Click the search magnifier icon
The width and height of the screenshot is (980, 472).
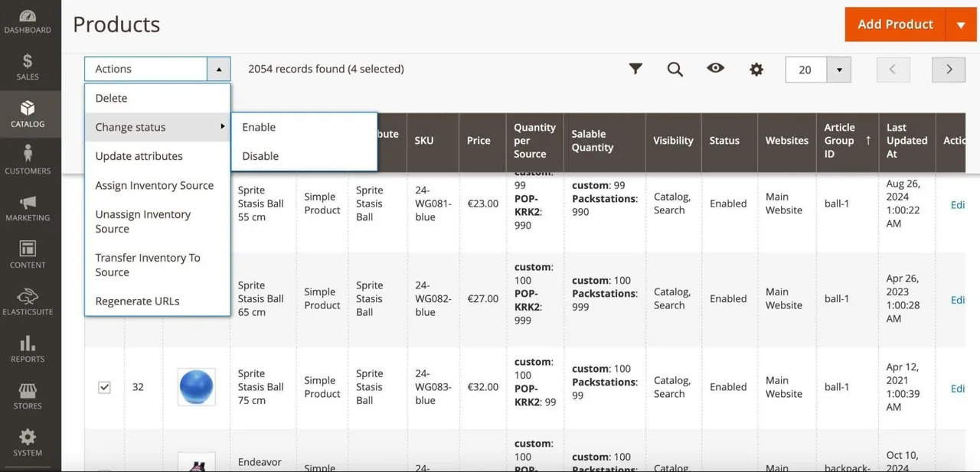pyautogui.click(x=675, y=70)
